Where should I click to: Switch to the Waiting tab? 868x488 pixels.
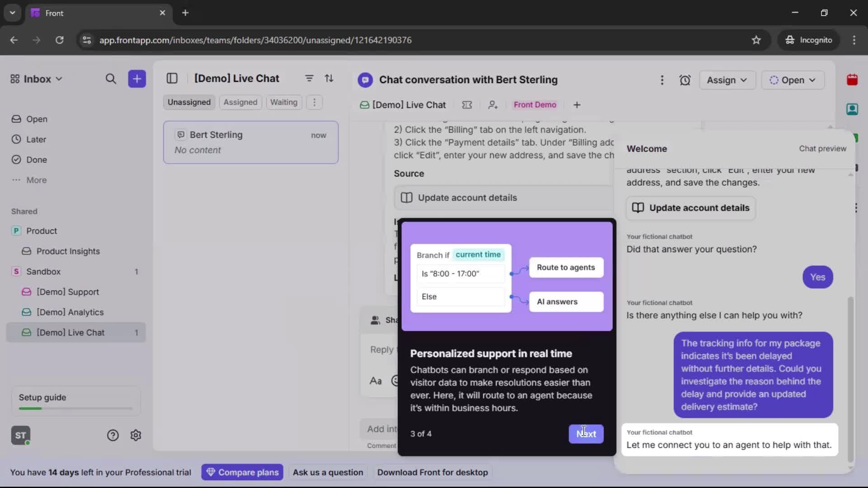coord(283,102)
